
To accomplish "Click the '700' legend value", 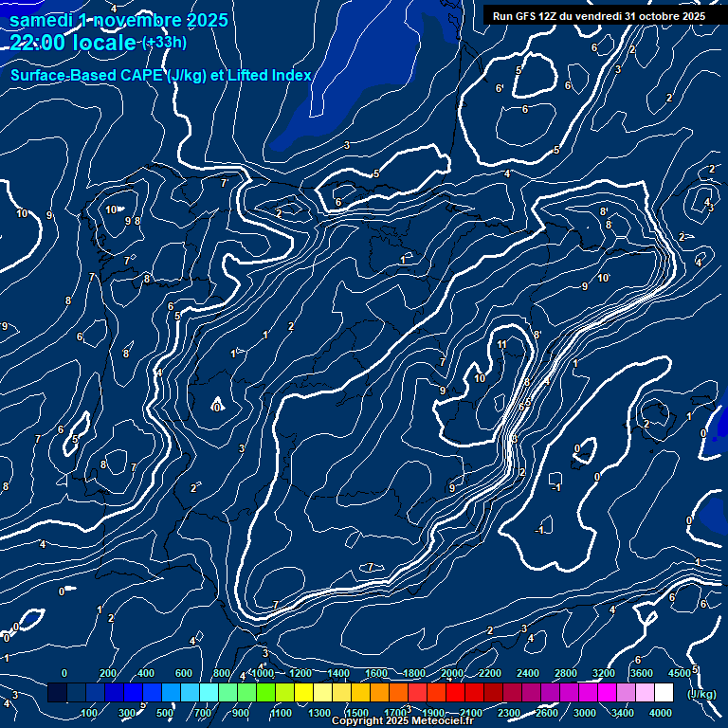I will pos(203,713).
